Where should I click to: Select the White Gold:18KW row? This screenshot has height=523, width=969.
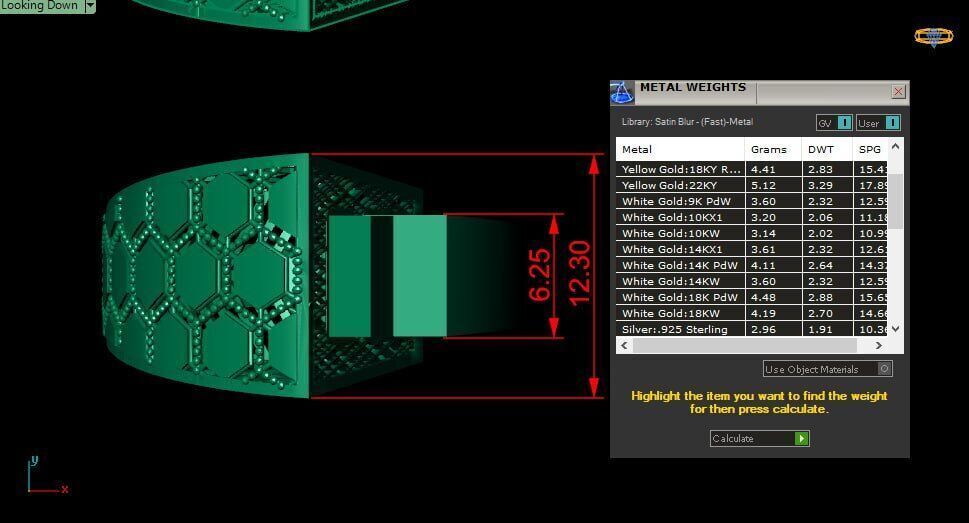pos(751,313)
